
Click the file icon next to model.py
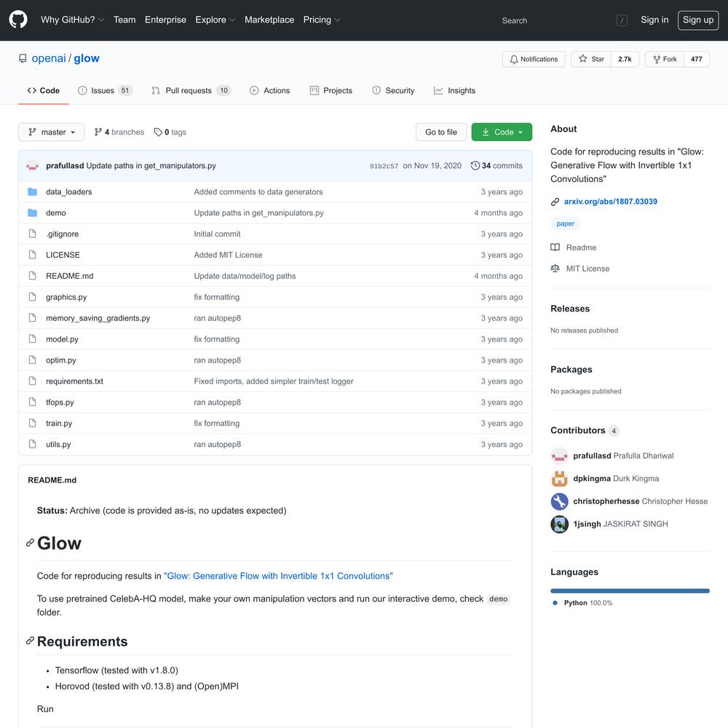pyautogui.click(x=32, y=339)
